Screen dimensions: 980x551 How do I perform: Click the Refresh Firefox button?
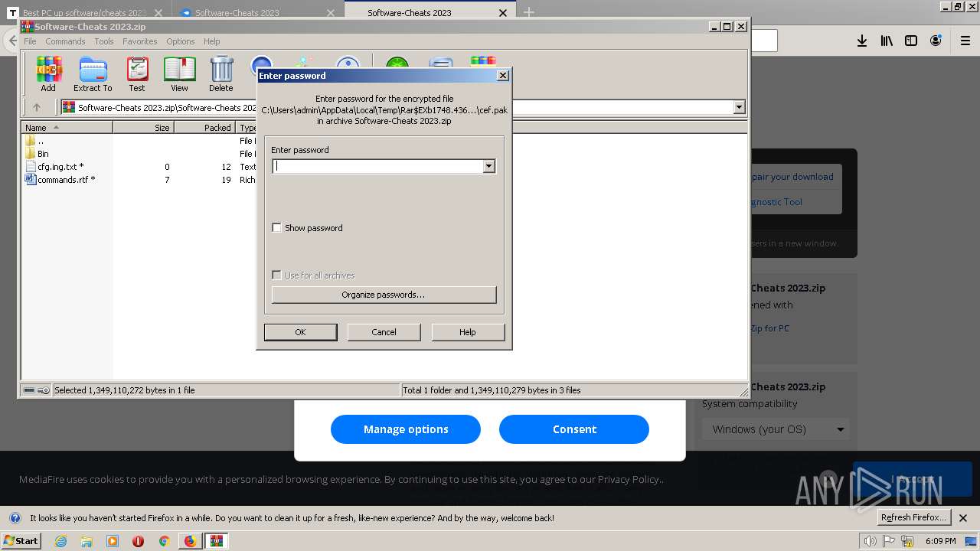coord(914,517)
